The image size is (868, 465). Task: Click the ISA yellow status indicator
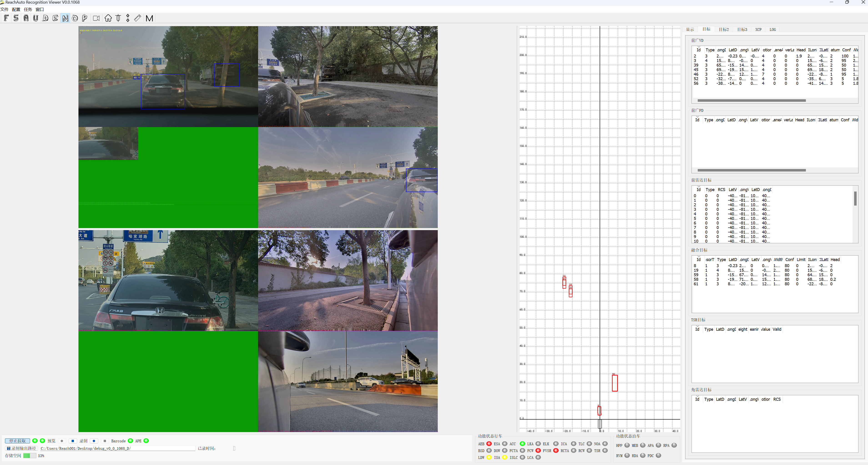(505, 457)
